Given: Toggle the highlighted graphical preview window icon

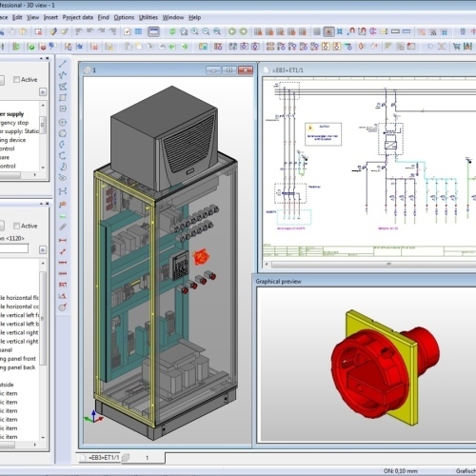Looking at the screenshot, I should 154,31.
